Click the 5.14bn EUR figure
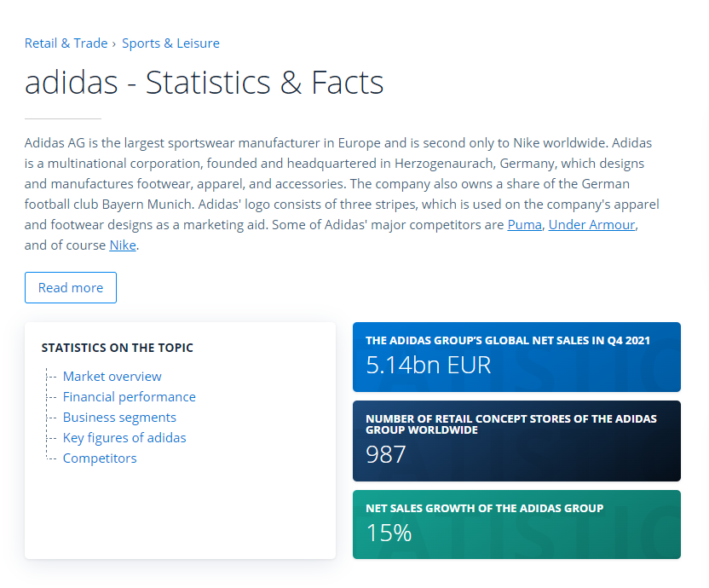Image resolution: width=709 pixels, height=588 pixels. (x=428, y=365)
